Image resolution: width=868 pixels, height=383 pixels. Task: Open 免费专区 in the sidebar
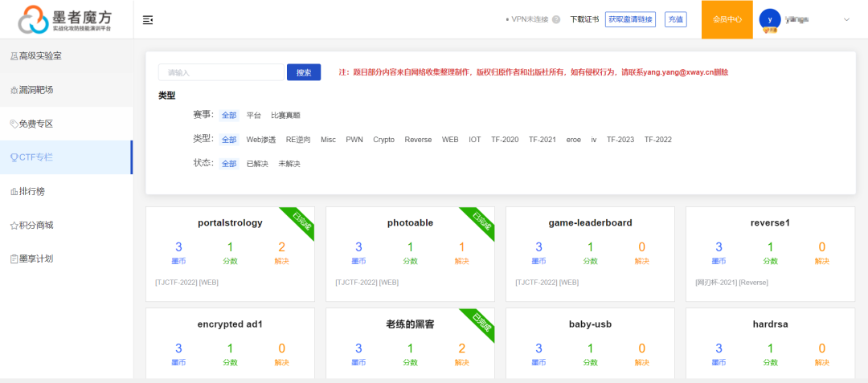67,123
